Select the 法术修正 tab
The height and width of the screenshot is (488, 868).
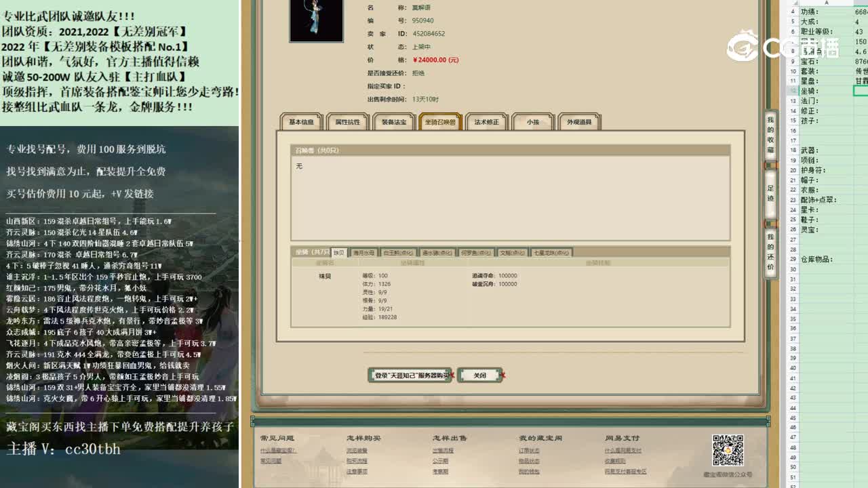486,122
